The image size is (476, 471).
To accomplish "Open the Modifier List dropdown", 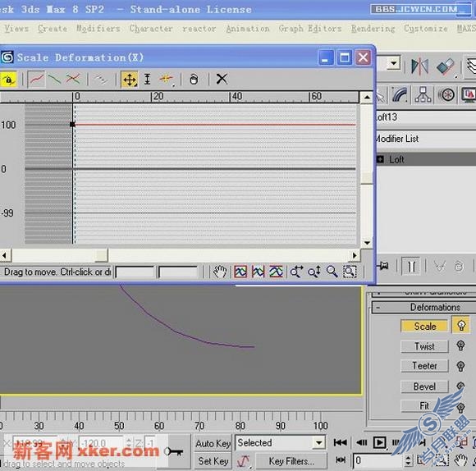I will pyautogui.click(x=426, y=139).
